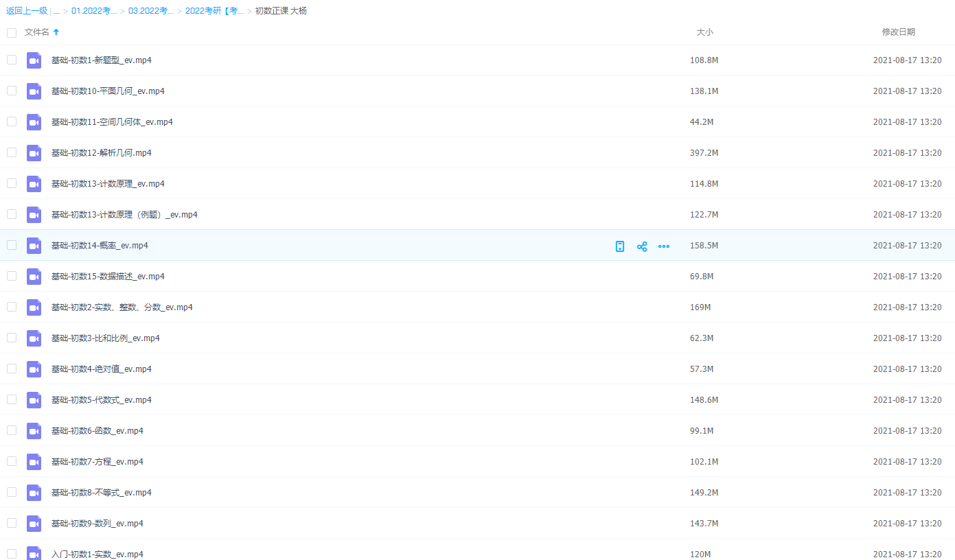Toggle the sort arrow next to 文件名
955x560 pixels.
(x=56, y=32)
